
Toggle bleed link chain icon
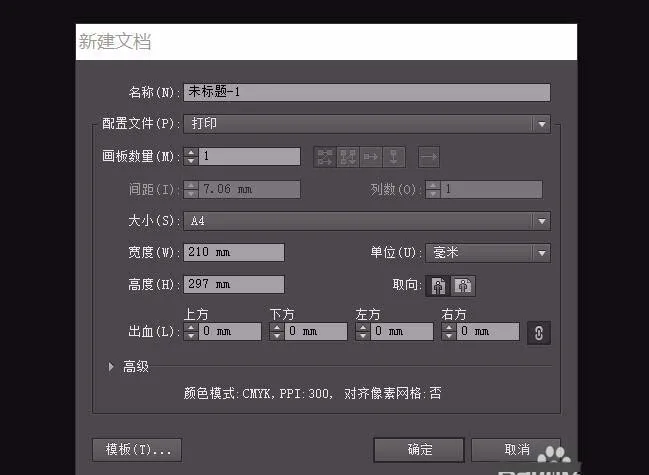pos(538,333)
